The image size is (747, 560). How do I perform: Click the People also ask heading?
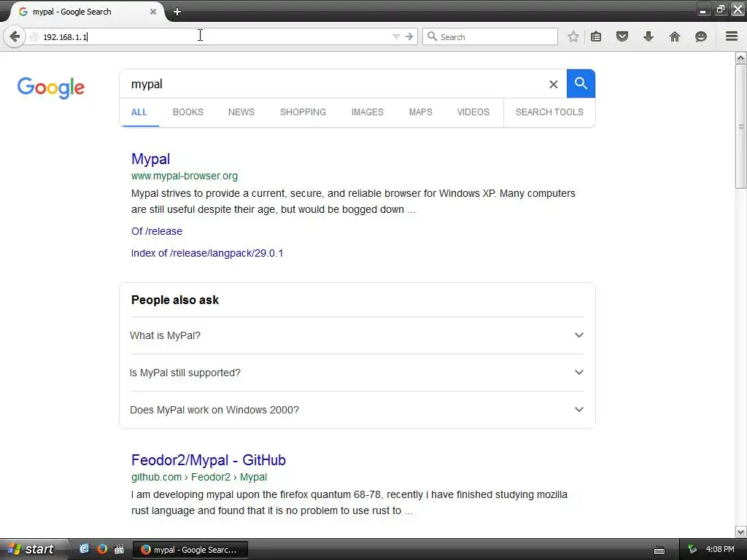[175, 300]
